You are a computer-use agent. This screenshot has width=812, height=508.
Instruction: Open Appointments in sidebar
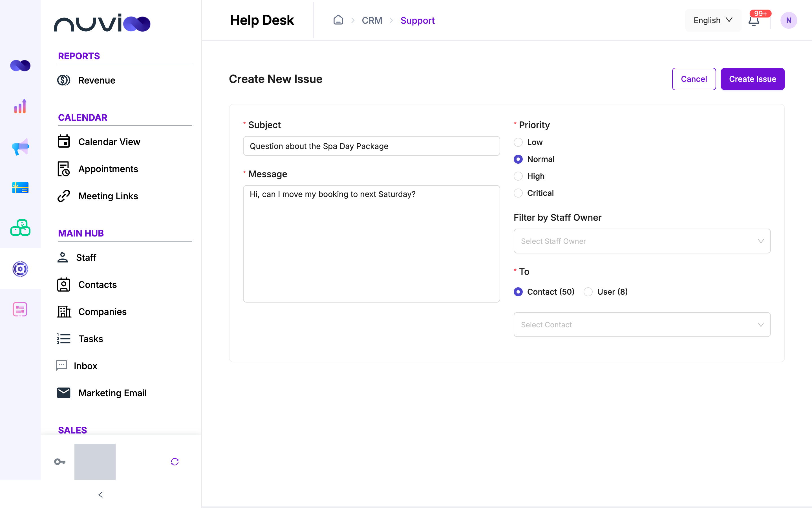point(108,169)
